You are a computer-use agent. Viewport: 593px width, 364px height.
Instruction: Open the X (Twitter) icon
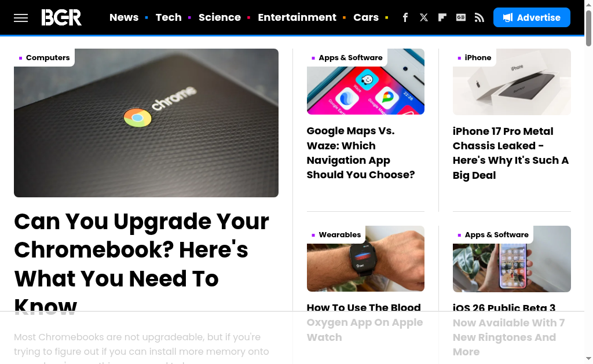point(423,17)
